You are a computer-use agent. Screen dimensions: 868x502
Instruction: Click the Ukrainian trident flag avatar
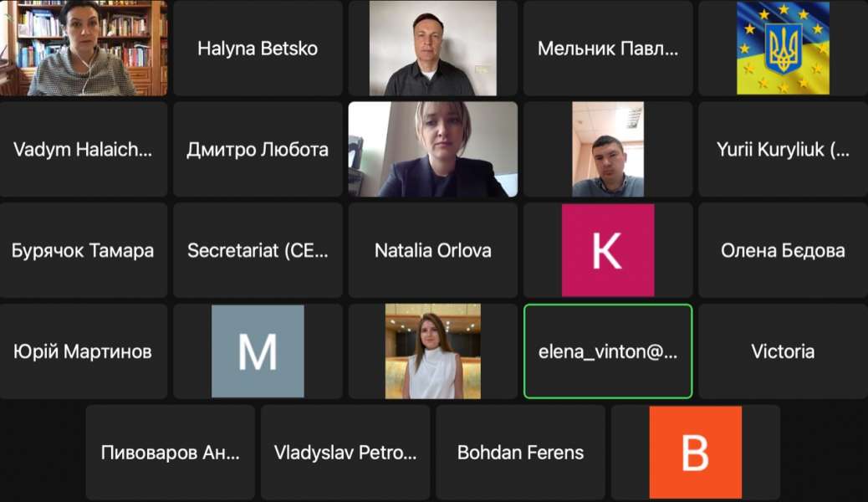pyautogui.click(x=783, y=49)
